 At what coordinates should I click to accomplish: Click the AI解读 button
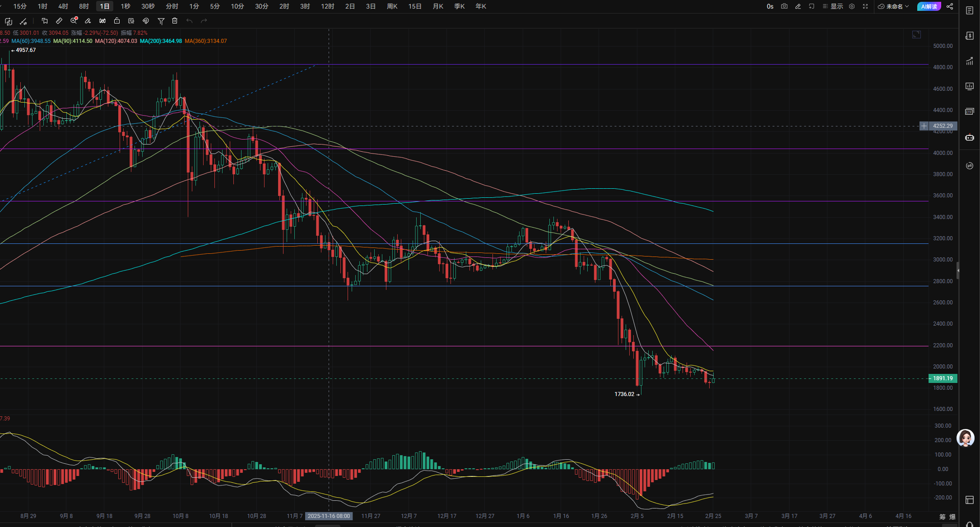tap(929, 6)
